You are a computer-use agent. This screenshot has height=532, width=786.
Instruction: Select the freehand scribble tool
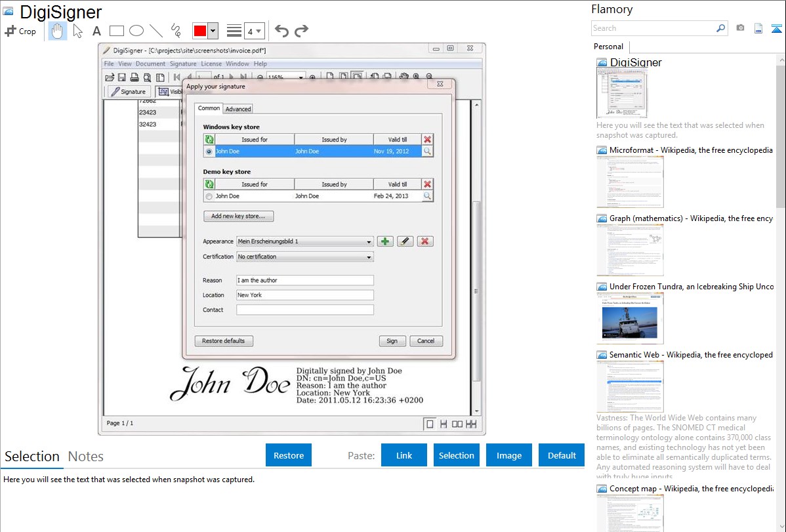coord(176,31)
